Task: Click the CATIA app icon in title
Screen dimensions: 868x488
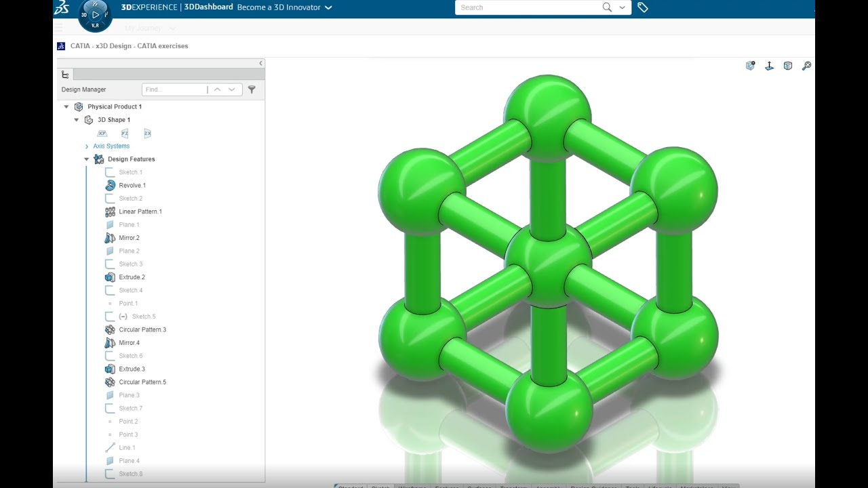Action: click(x=62, y=46)
